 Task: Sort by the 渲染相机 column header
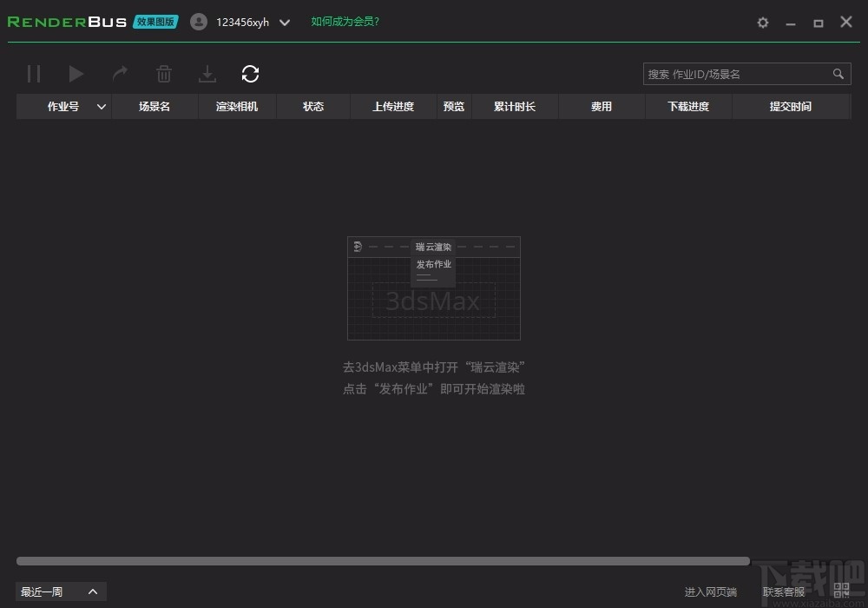237,106
